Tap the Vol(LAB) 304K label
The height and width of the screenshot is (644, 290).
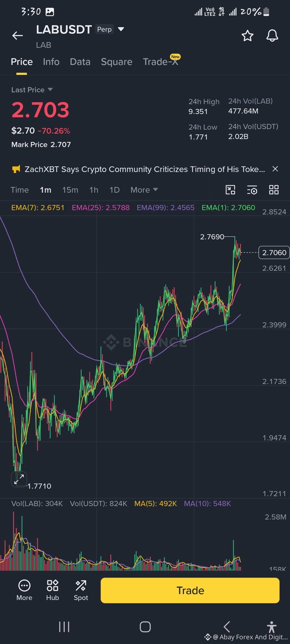point(37,503)
